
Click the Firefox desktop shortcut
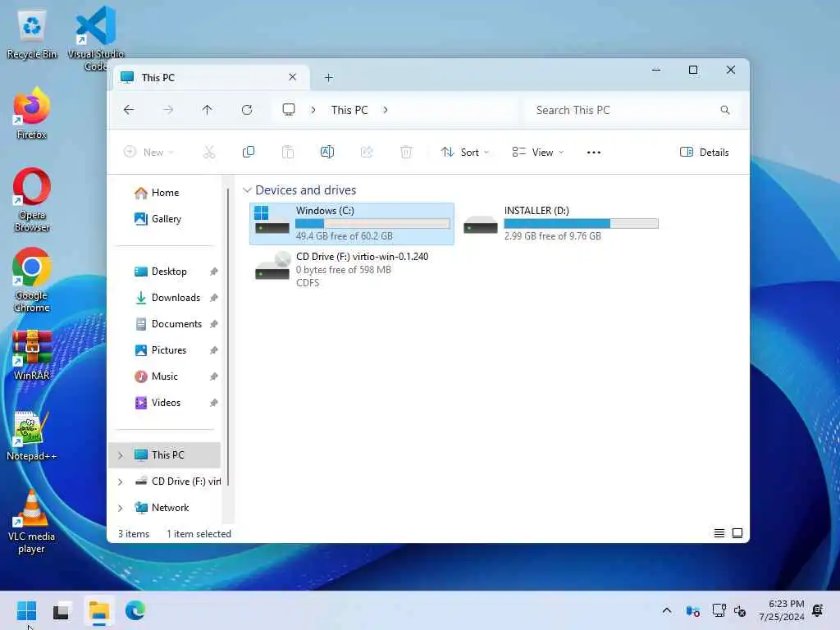pos(32,114)
